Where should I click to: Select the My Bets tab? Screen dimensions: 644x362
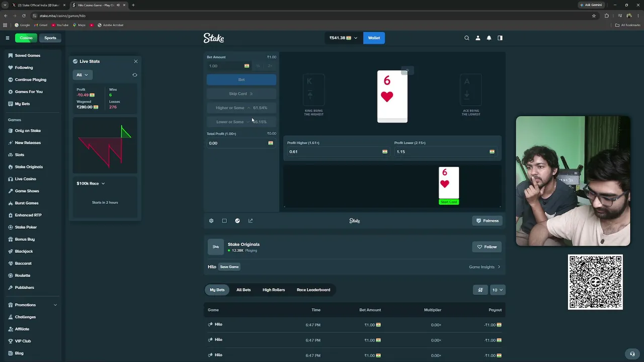click(217, 290)
